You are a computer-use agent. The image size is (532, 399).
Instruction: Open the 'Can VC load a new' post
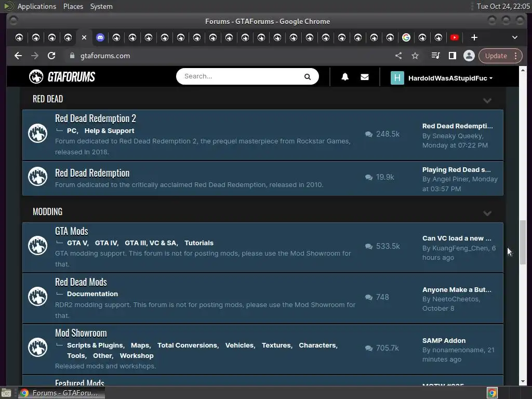456,238
